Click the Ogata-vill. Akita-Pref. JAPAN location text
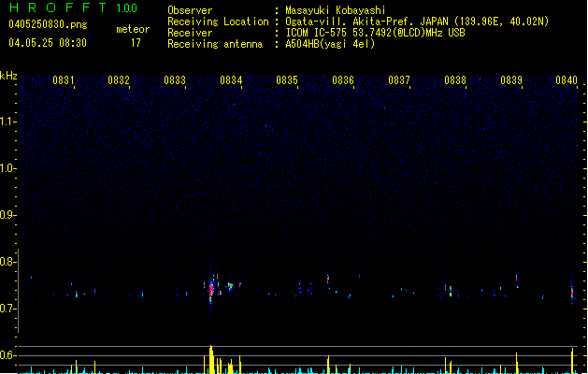Screen dimensions: 588x374 click(417, 22)
